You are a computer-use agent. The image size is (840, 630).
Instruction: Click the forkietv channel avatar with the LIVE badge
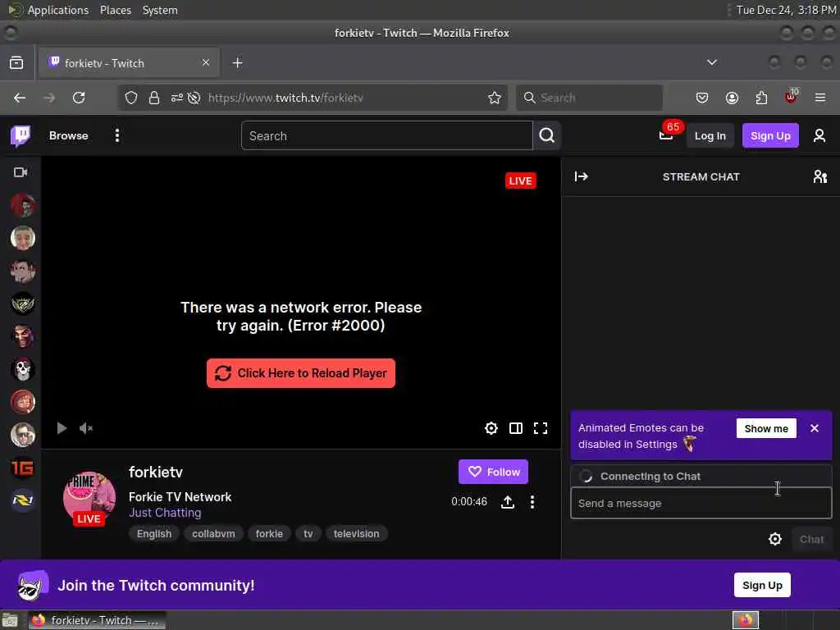tap(89, 498)
